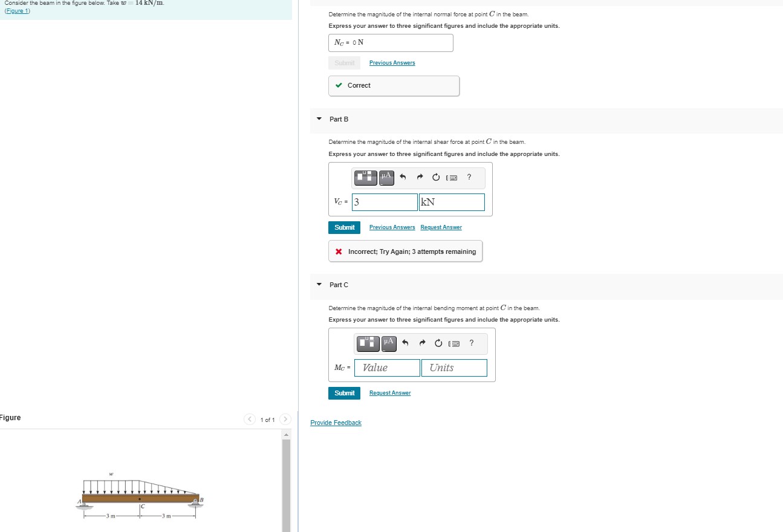Click the figure panel vertical scrollbar thumb
This screenshot has height=532, width=783.
(287, 485)
